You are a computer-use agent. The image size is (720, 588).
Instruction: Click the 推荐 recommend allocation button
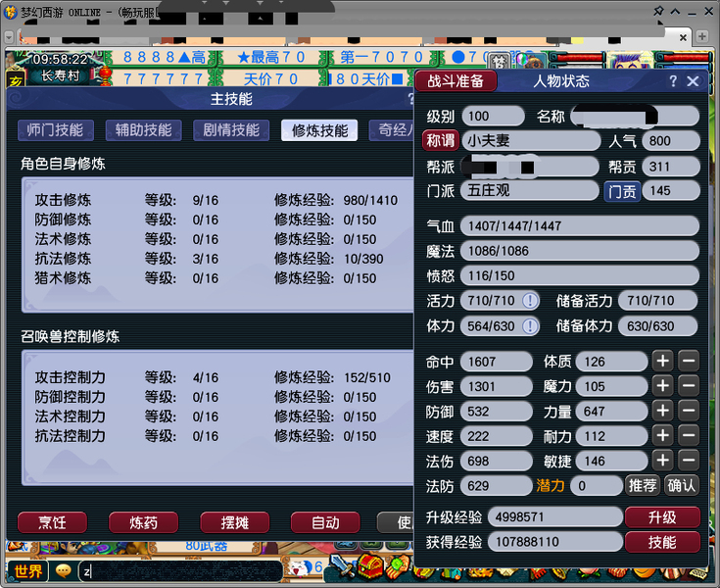(x=643, y=485)
